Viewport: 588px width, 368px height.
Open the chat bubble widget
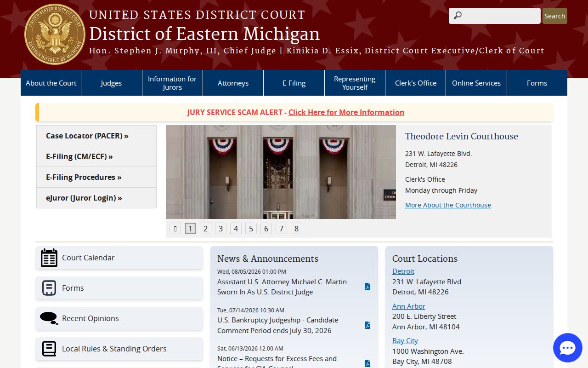coord(568,348)
